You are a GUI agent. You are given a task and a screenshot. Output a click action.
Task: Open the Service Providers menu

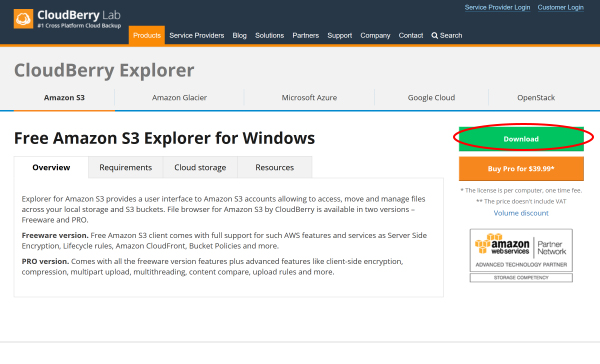[197, 36]
